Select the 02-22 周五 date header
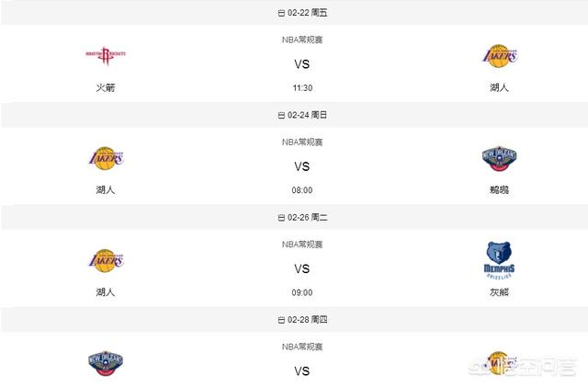Viewport: 588px width, 387px height. point(302,13)
